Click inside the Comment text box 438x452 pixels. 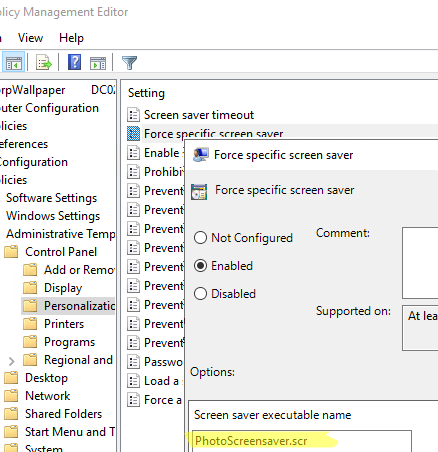pos(420,263)
